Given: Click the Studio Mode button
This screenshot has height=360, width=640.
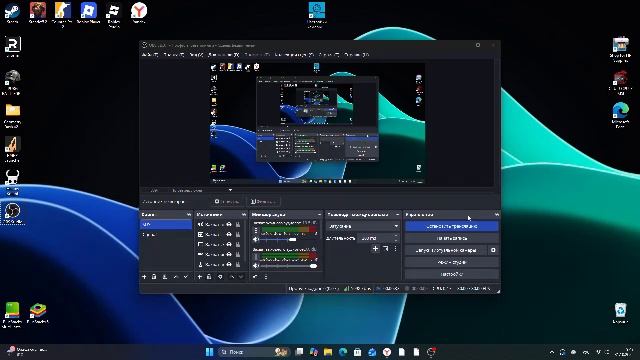Looking at the screenshot, I should tap(451, 262).
